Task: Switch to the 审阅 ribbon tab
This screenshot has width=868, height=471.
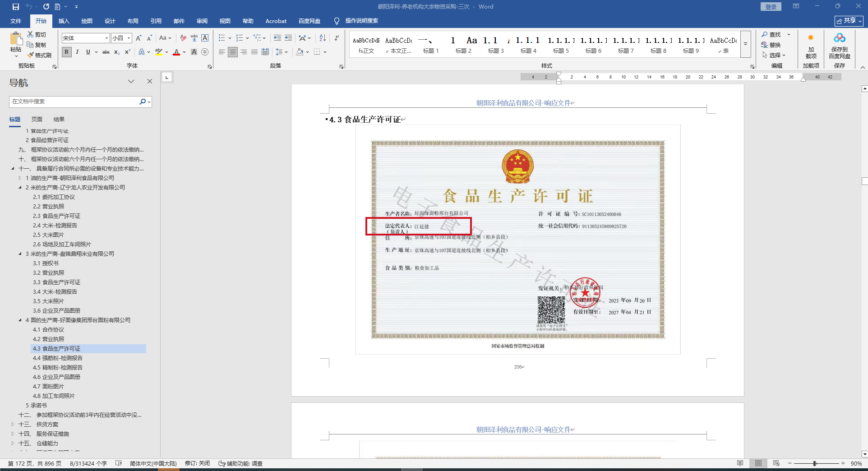Action: [202, 21]
